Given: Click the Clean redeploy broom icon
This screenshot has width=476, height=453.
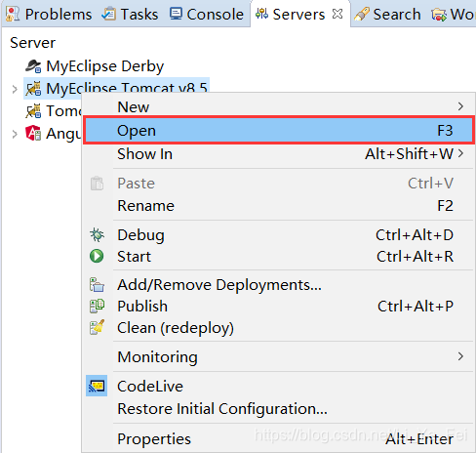Looking at the screenshot, I should click(x=97, y=327).
